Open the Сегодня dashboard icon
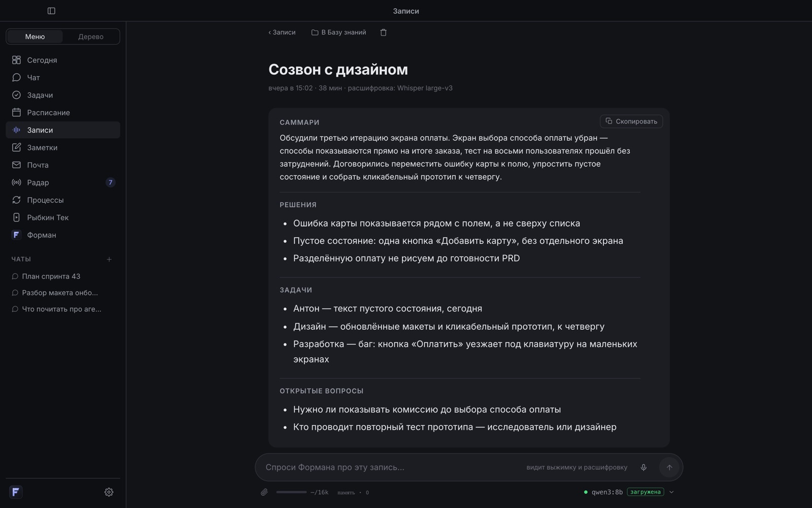Image resolution: width=812 pixels, height=508 pixels. click(x=16, y=60)
